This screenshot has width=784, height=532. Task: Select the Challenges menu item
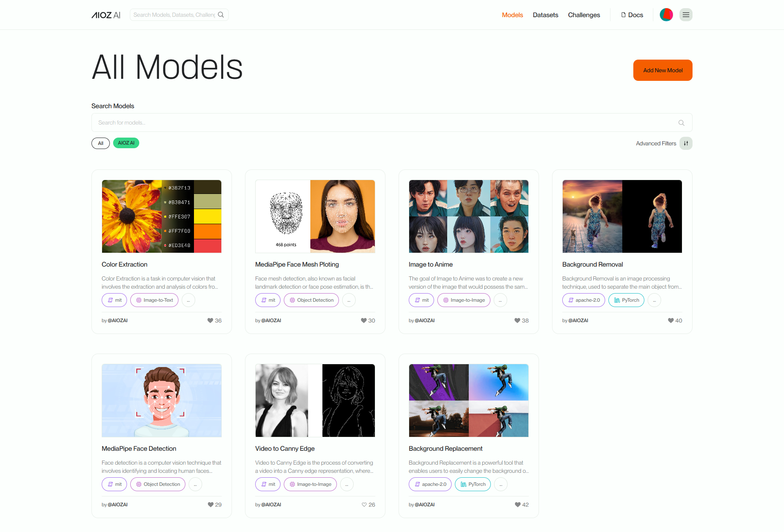coord(584,15)
